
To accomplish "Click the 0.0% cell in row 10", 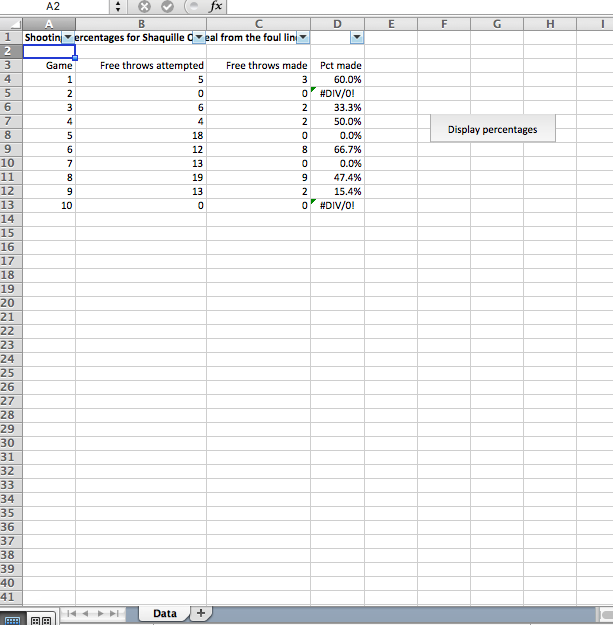I will [337, 163].
